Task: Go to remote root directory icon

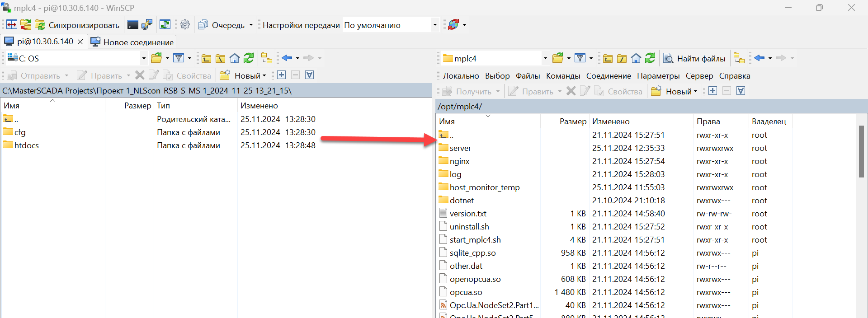Action: point(622,58)
